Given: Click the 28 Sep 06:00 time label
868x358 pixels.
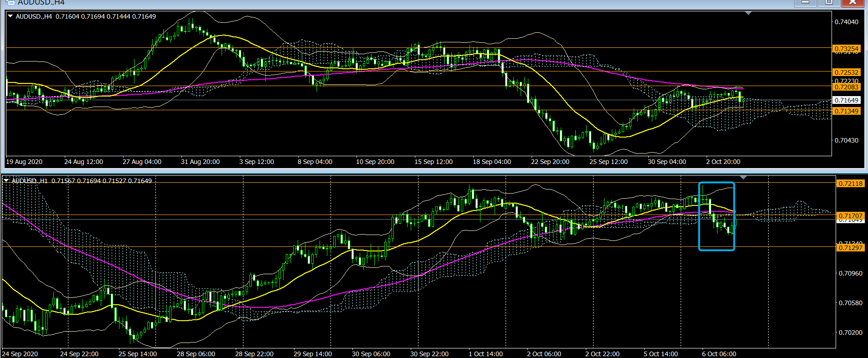Looking at the screenshot, I should click(196, 354).
